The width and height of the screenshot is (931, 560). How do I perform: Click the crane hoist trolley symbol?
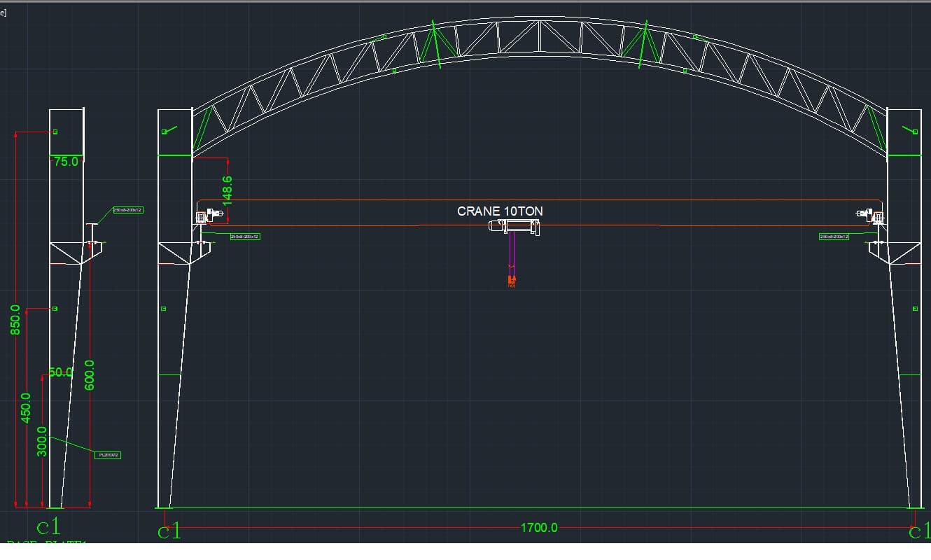click(x=515, y=227)
